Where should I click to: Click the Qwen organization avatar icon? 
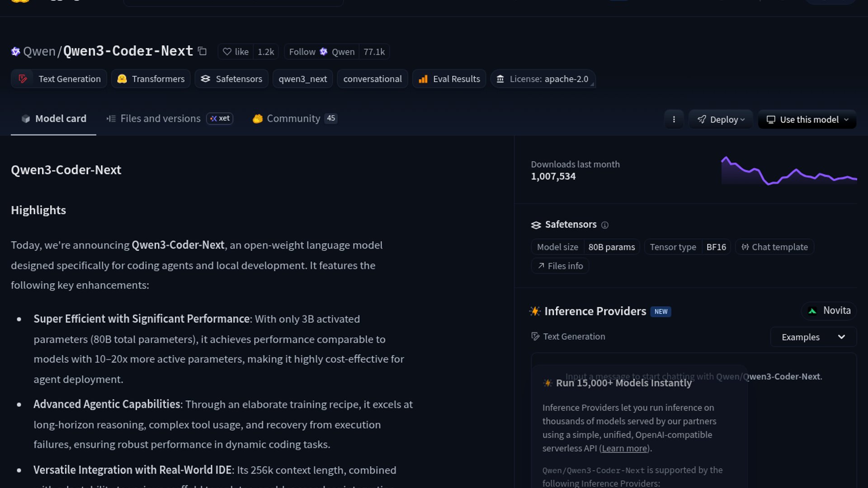(x=15, y=52)
